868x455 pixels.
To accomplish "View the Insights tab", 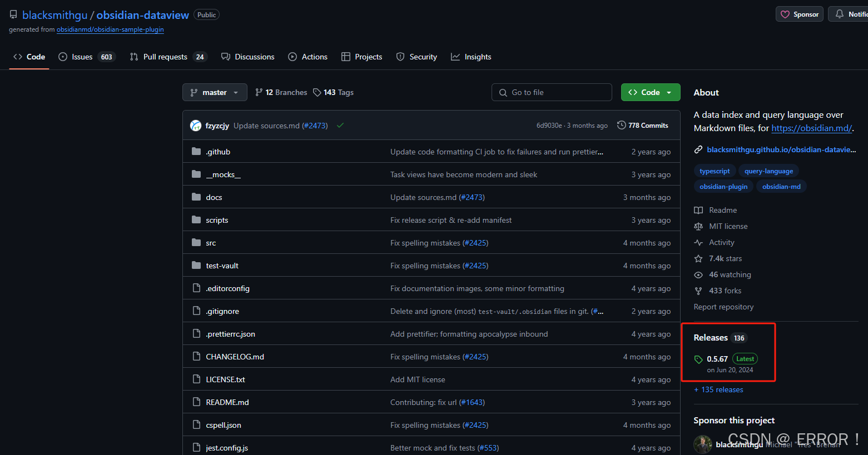I will click(x=471, y=57).
